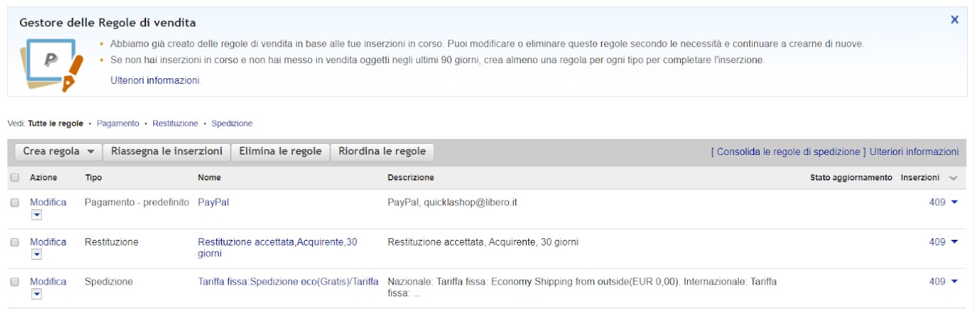This screenshot has height=319, width=980.
Task: Expand 409 listings arrow for Restituzione rule
Action: [955, 242]
